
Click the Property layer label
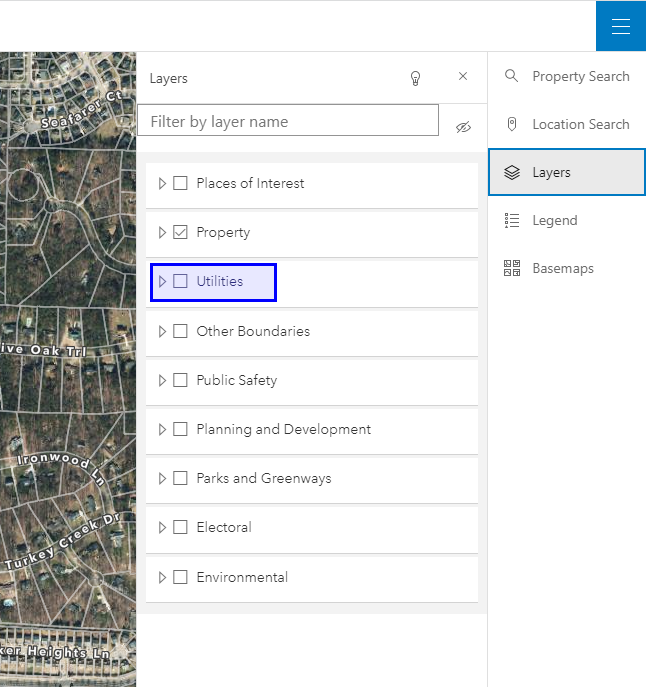(x=223, y=233)
